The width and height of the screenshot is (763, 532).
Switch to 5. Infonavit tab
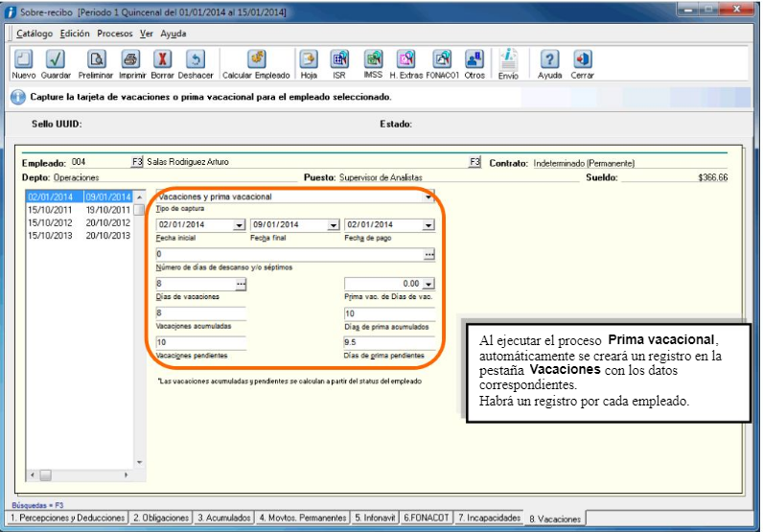coord(375,518)
